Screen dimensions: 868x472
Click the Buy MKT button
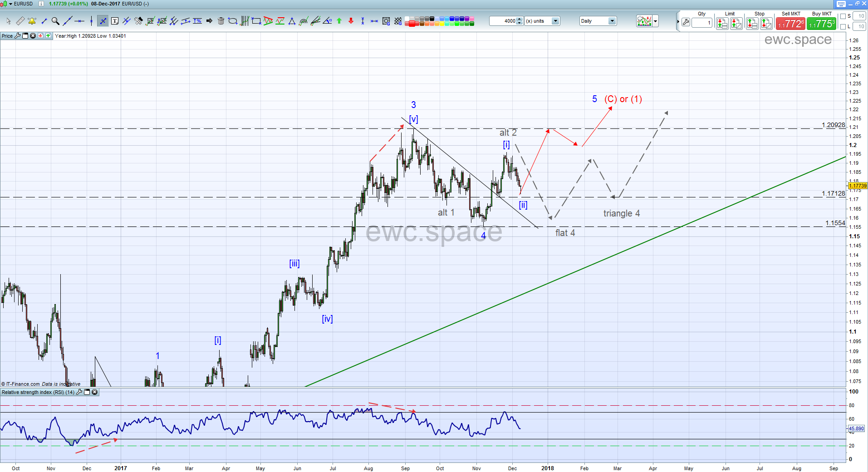click(x=821, y=23)
